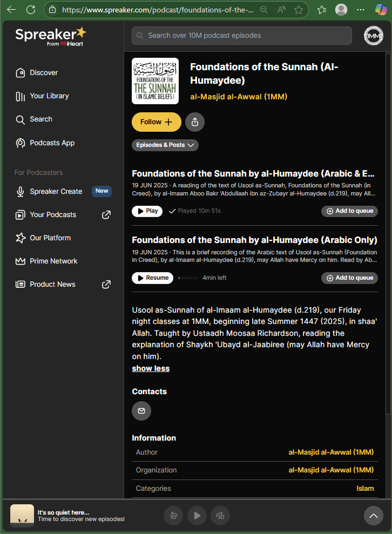Click the player thumbnail artwork

point(22,516)
